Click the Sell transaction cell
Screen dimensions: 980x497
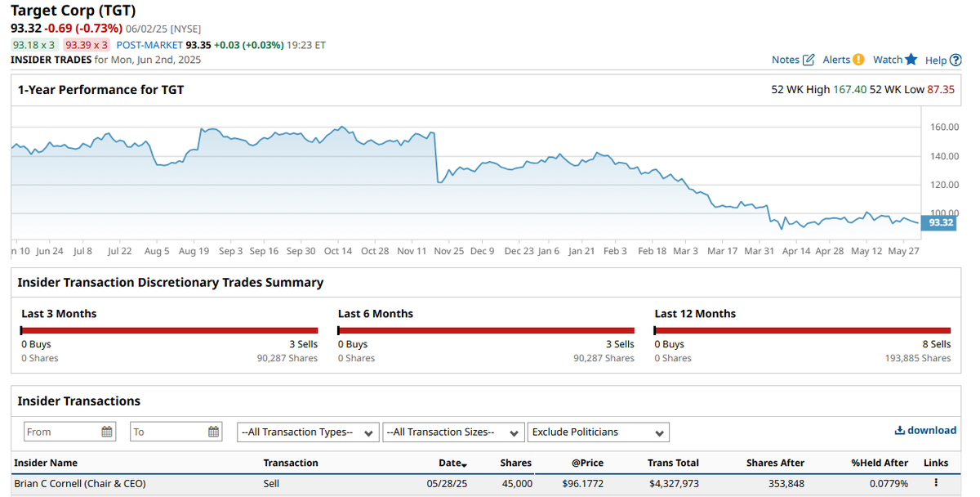tap(271, 483)
